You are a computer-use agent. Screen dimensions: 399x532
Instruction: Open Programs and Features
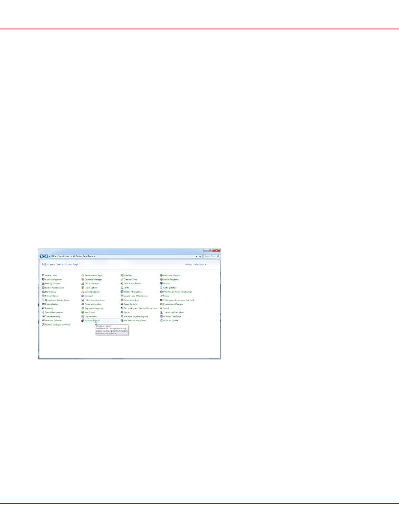tap(171, 304)
